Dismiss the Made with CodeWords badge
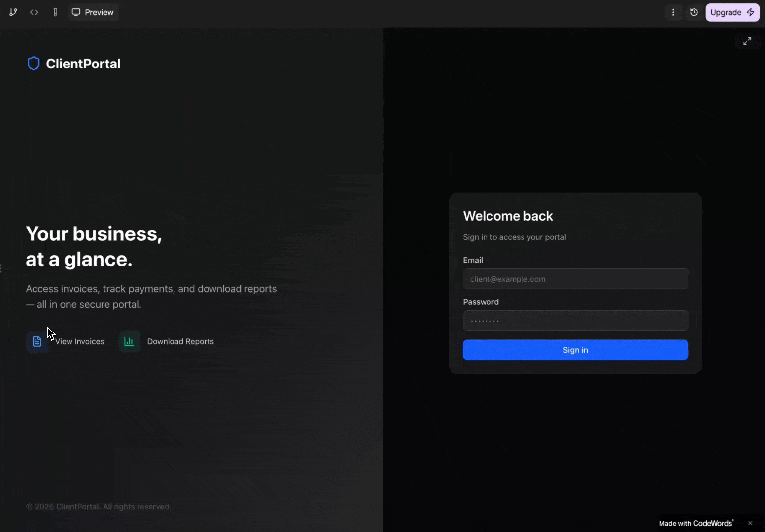 (x=750, y=523)
